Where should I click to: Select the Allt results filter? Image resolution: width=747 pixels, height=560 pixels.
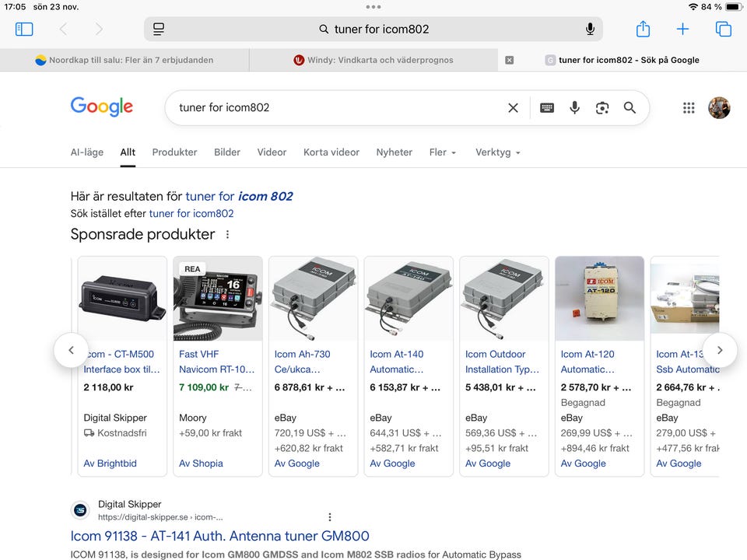point(128,152)
